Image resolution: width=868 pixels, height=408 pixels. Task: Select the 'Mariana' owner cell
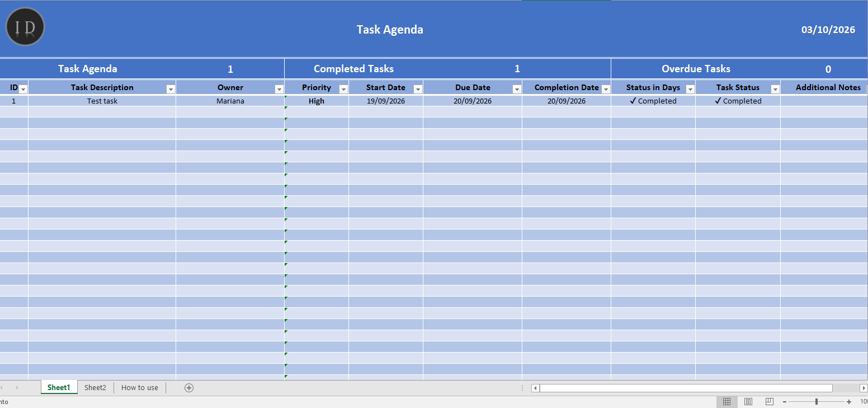click(x=230, y=101)
